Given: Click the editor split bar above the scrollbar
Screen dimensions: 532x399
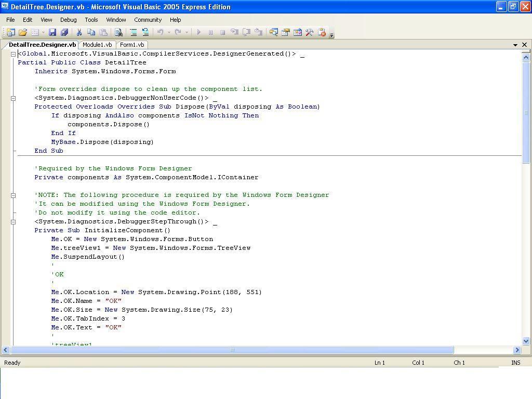Looking at the screenshot, I should pyautogui.click(x=526, y=51).
